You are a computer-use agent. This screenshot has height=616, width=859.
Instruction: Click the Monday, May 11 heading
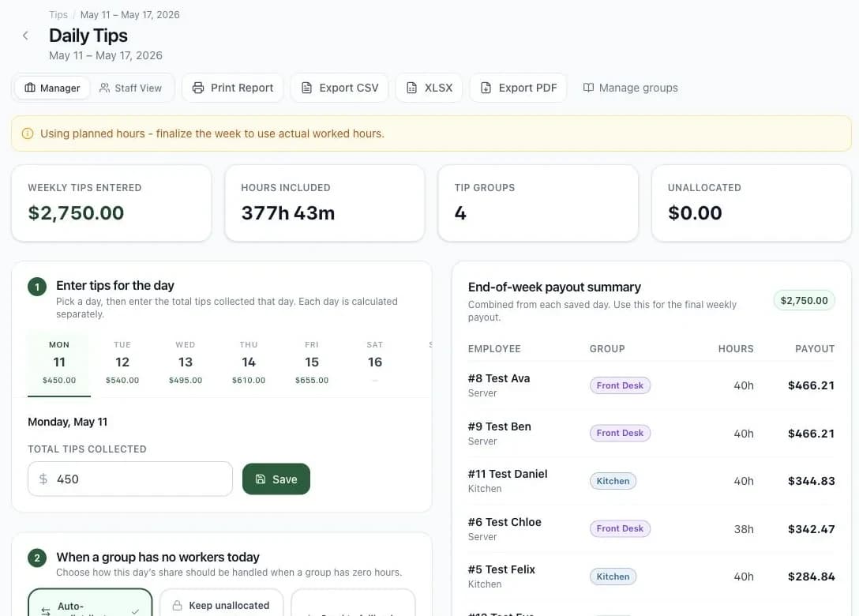coord(67,422)
